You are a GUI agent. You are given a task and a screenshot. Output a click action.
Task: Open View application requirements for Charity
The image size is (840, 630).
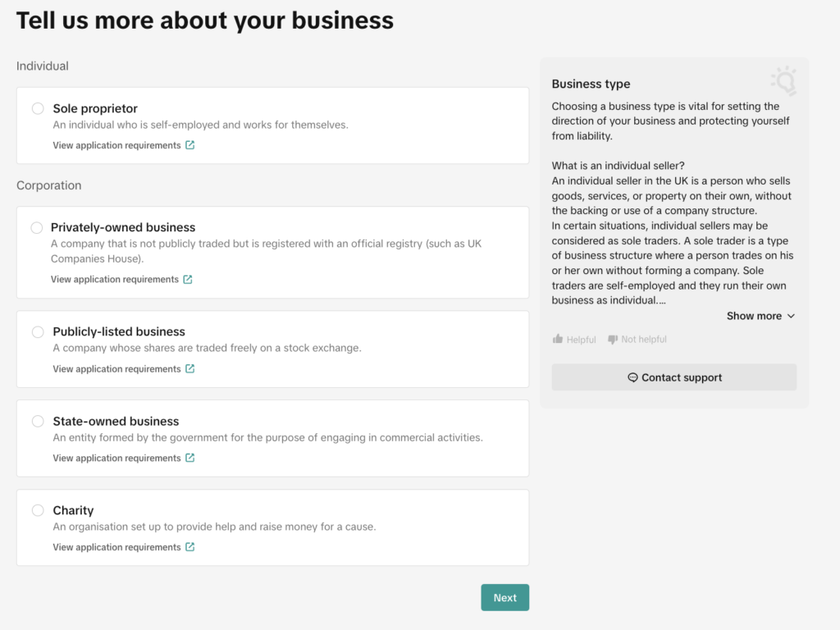[x=116, y=547]
